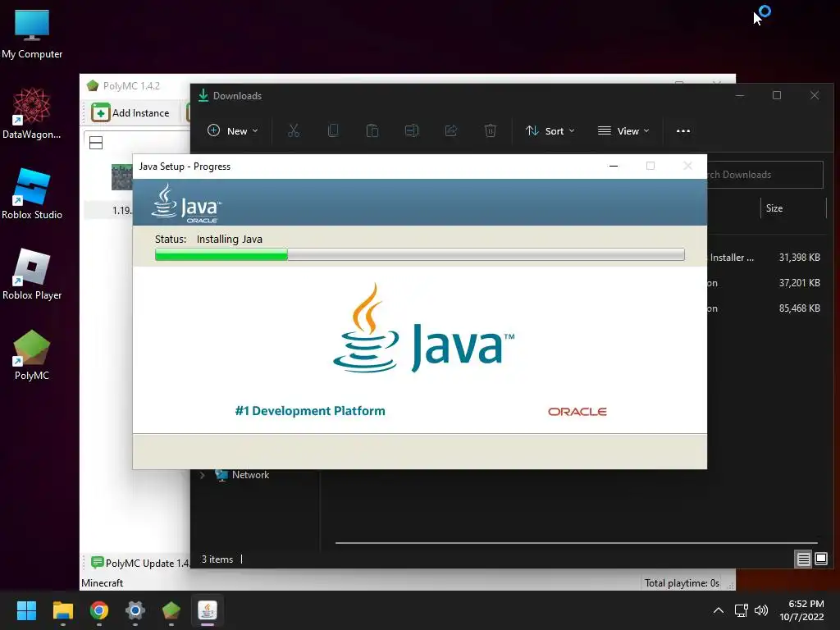Viewport: 840px width, 630px height.
Task: Select the file sized 85,468 KB
Action: point(767,308)
